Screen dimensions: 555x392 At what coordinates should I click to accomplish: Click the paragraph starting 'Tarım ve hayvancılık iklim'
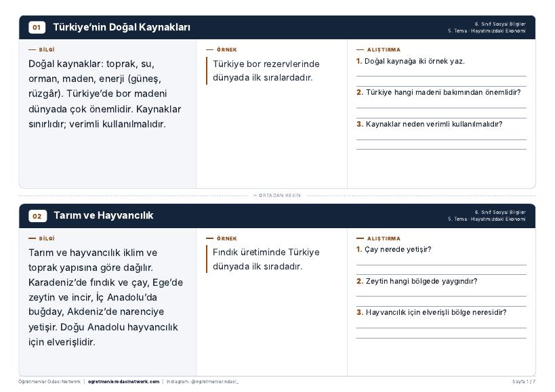point(106,297)
